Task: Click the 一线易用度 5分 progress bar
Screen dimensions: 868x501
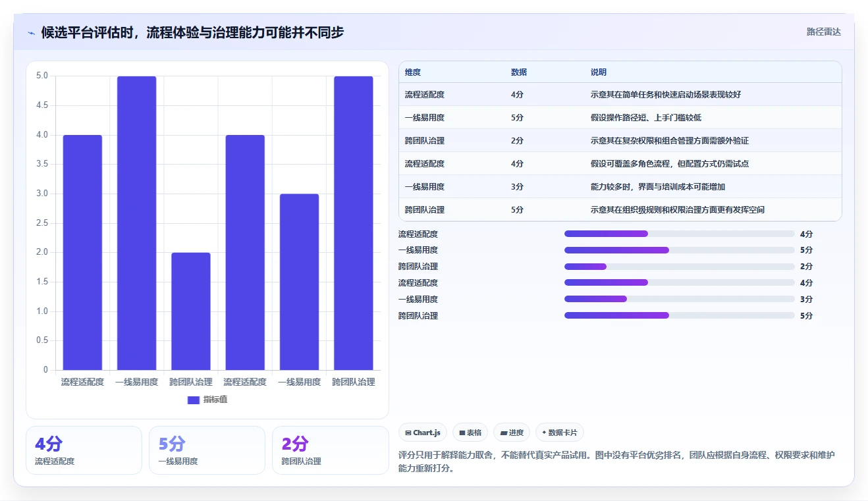Action: pyautogui.click(x=680, y=250)
